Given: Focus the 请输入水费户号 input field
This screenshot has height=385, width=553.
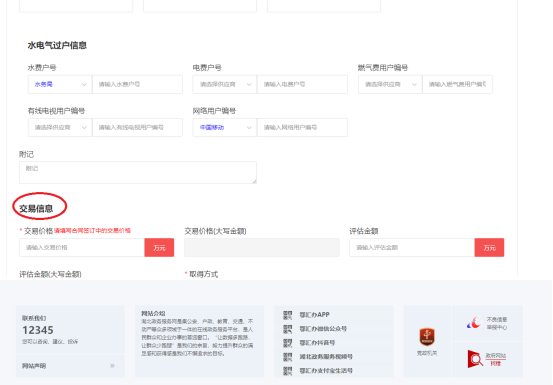Looking at the screenshot, I should pos(138,84).
